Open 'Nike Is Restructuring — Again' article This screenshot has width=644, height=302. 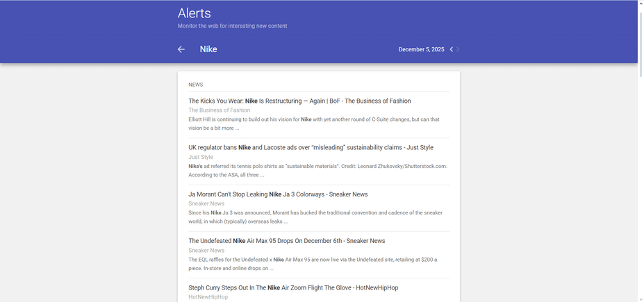[x=299, y=101]
